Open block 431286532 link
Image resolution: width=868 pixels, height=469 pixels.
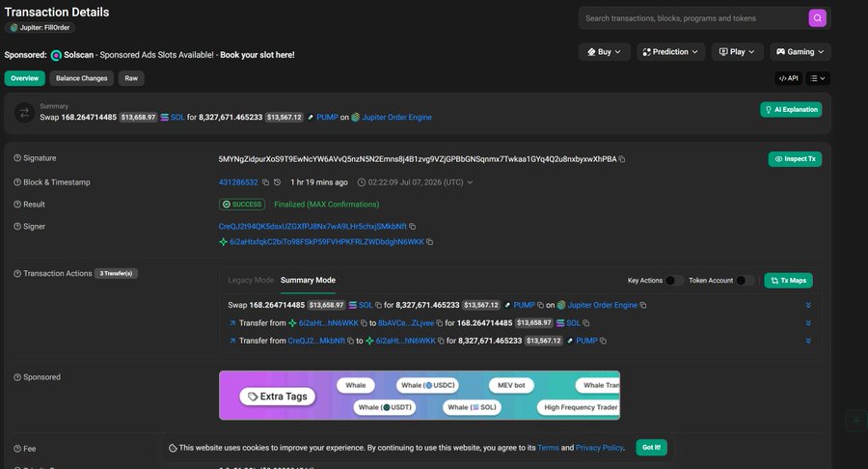pyautogui.click(x=238, y=182)
